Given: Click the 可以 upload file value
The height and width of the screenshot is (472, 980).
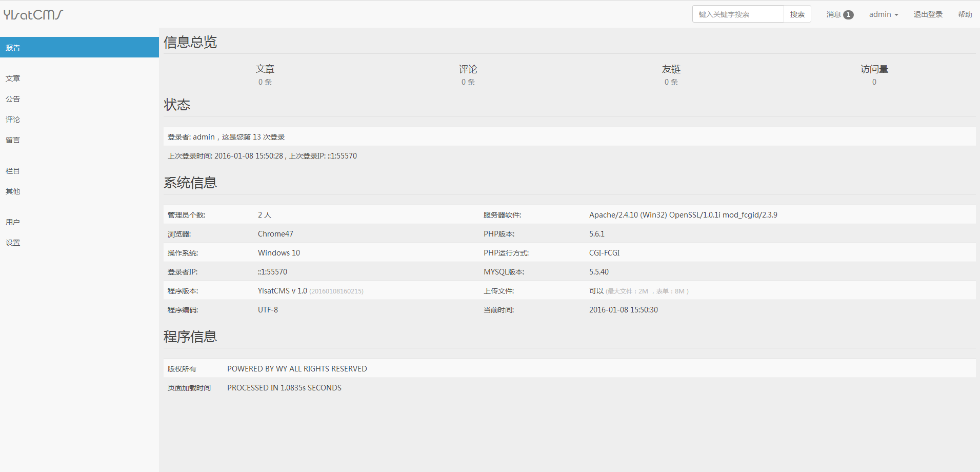Looking at the screenshot, I should pyautogui.click(x=596, y=291).
